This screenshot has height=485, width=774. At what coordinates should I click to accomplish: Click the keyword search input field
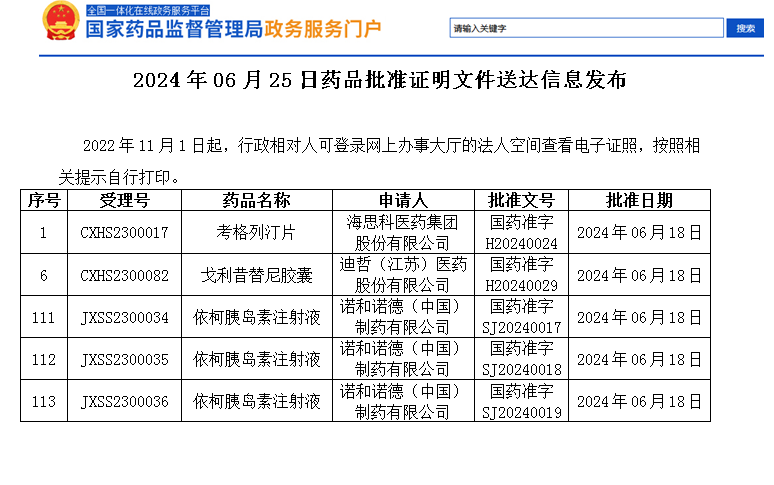point(586,28)
